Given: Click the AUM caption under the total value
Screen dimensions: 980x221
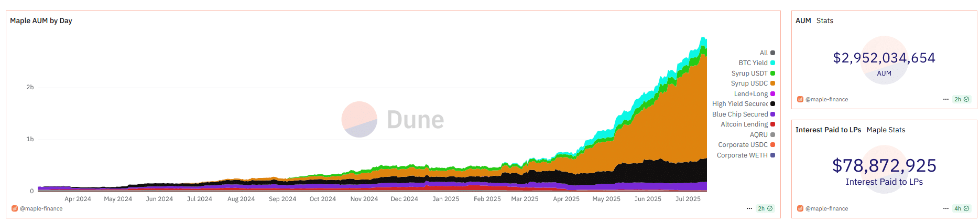Looking at the screenshot, I should click(884, 73).
